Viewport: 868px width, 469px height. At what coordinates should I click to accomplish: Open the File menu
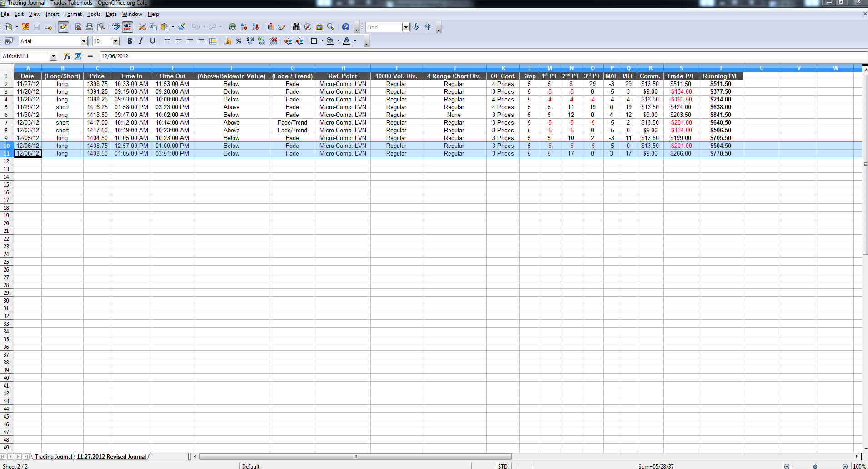point(5,14)
